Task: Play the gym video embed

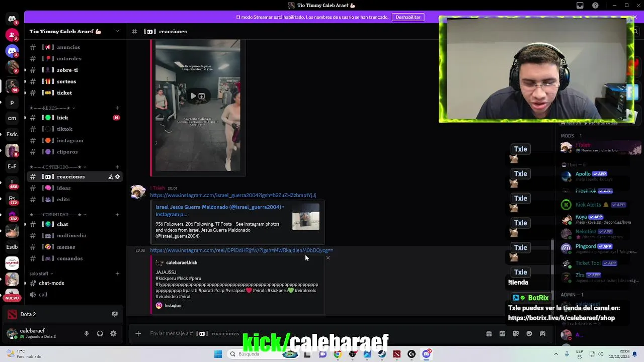Action: [x=193, y=96]
